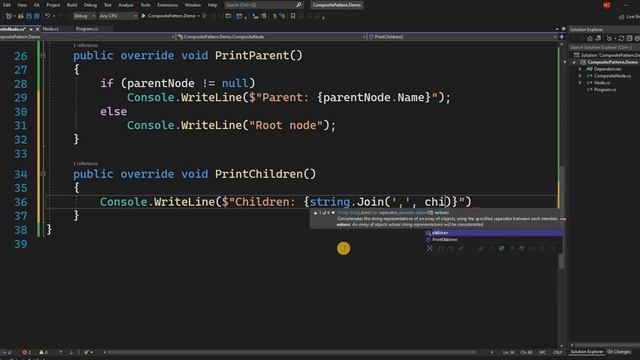Collapse the CompositePattern.Demo project node
The width and height of the screenshot is (640, 360).
[x=574, y=62]
